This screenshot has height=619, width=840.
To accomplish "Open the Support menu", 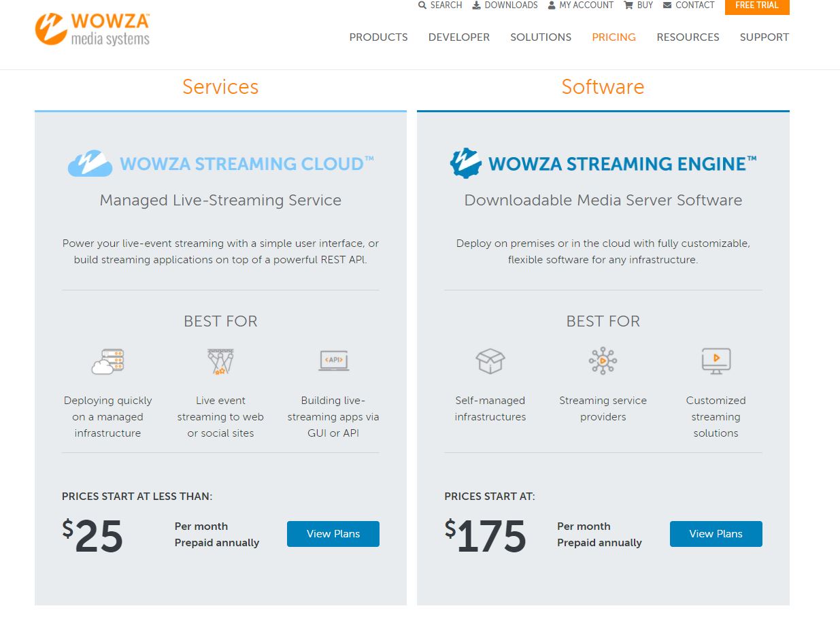I will click(765, 37).
